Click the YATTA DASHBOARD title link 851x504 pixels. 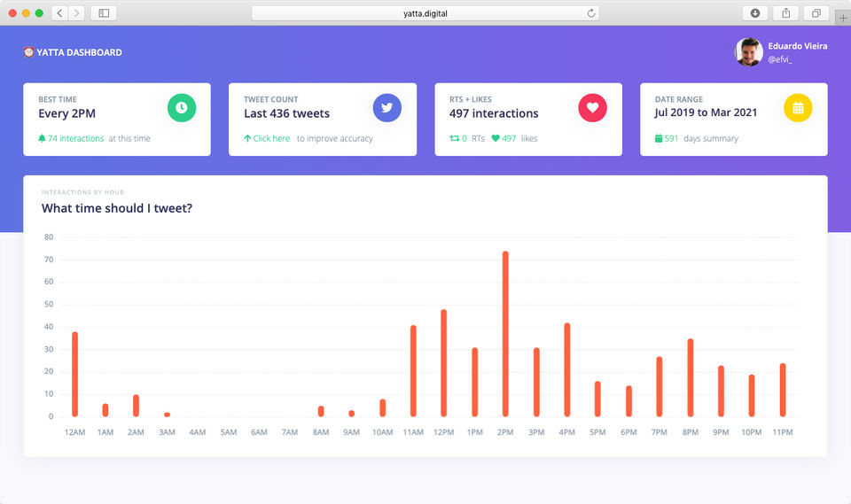(x=79, y=52)
